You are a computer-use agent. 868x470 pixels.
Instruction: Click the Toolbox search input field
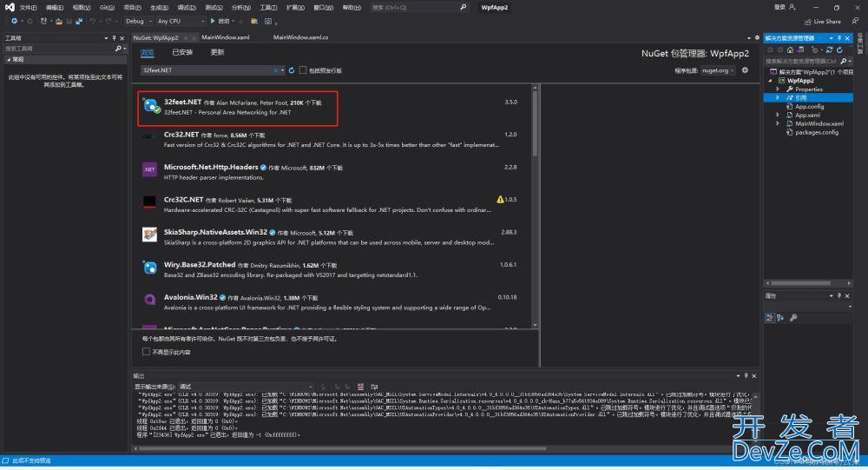tap(59, 49)
